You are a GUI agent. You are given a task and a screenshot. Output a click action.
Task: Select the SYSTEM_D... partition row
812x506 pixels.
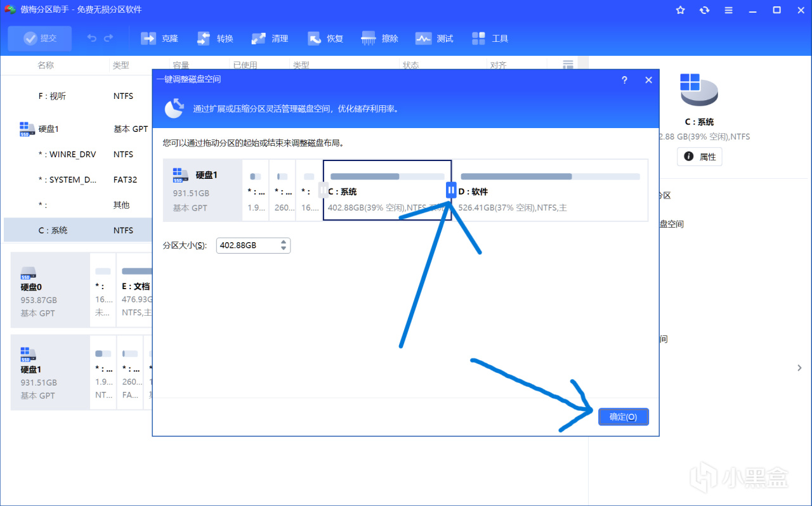(78, 179)
